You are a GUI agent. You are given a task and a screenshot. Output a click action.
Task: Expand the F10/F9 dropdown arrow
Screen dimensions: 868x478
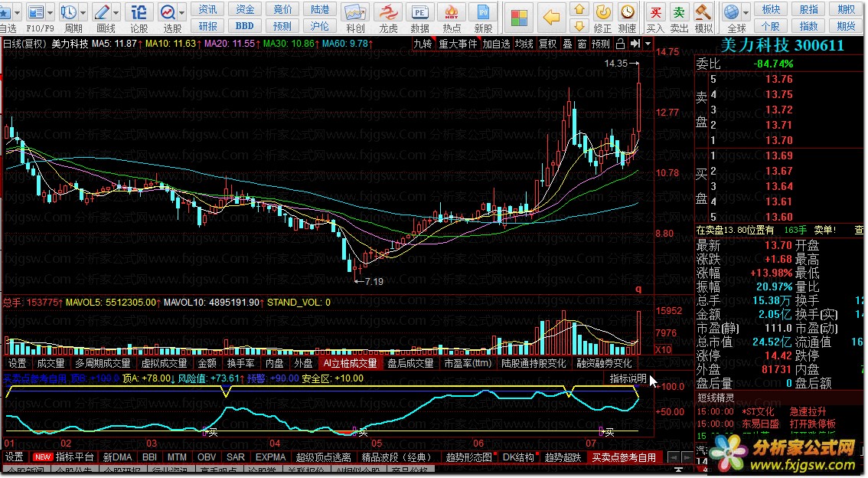50,11
